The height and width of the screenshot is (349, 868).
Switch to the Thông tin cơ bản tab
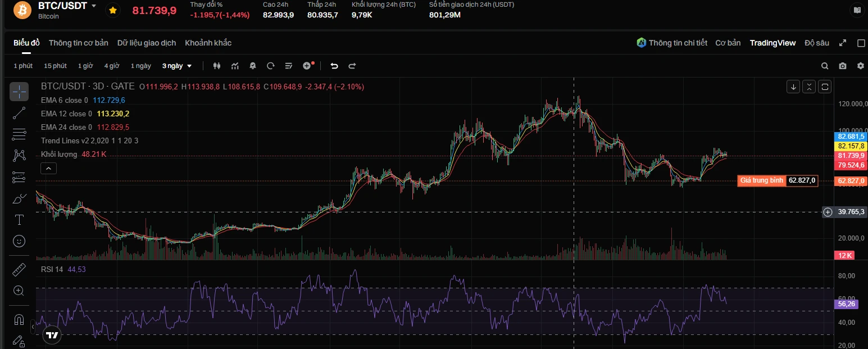pyautogui.click(x=79, y=43)
